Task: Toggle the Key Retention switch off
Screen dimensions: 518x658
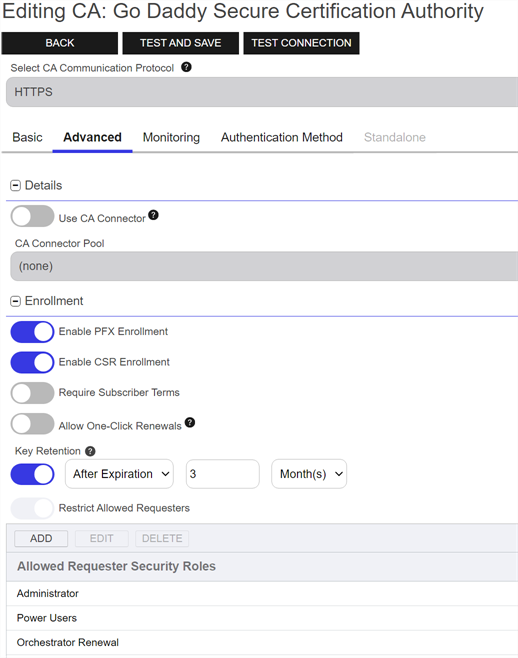Action: click(x=32, y=474)
